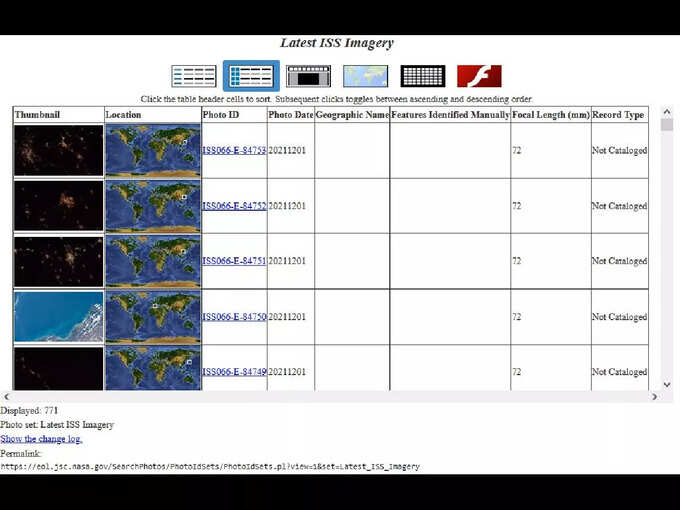
Task: Open photo link ISS066-E-84750
Action: point(234,317)
